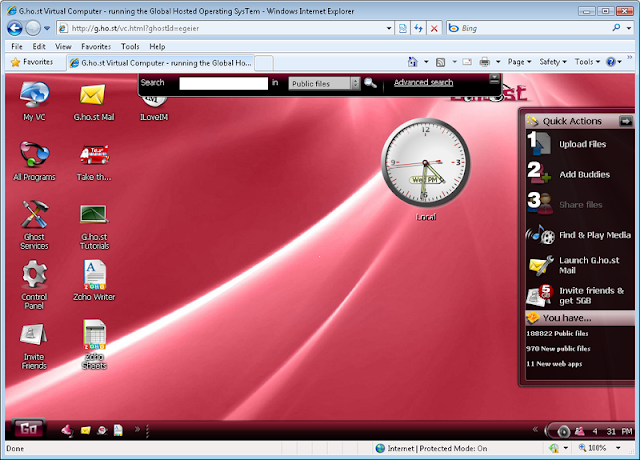The height and width of the screenshot is (460, 640).
Task: Collapse the Quick Actions panel arrow
Action: pyautogui.click(x=626, y=121)
